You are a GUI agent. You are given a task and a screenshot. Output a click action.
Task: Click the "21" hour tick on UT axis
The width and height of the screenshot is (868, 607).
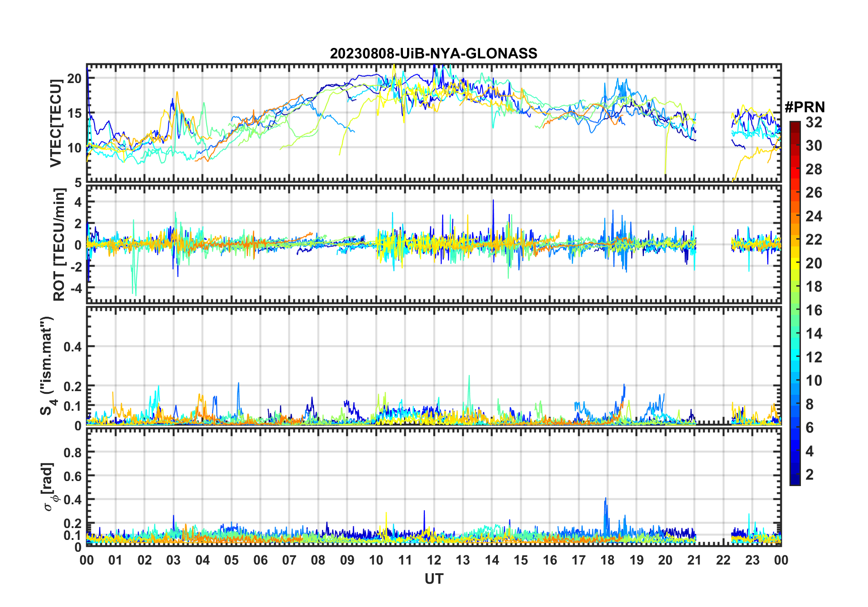(x=694, y=560)
